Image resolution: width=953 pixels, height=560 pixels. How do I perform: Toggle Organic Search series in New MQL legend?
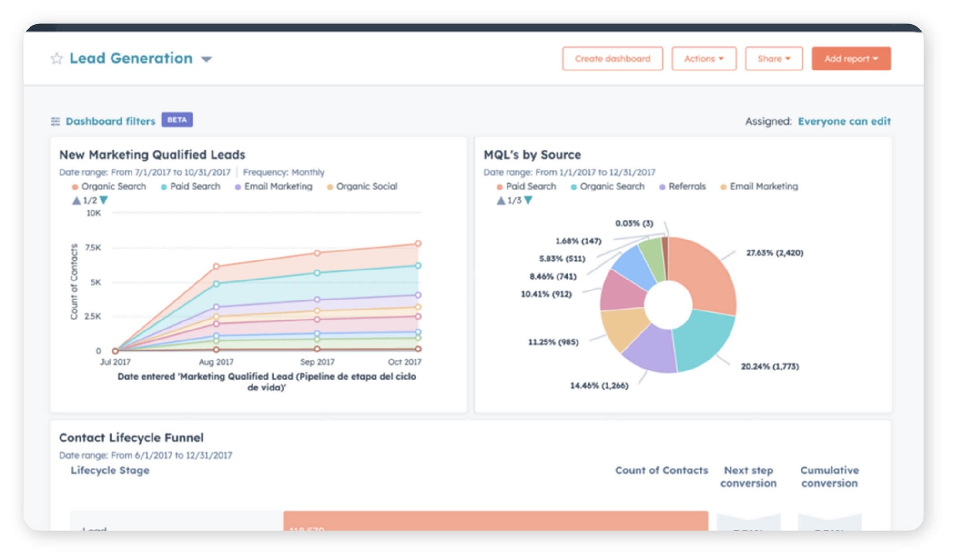pos(109,186)
